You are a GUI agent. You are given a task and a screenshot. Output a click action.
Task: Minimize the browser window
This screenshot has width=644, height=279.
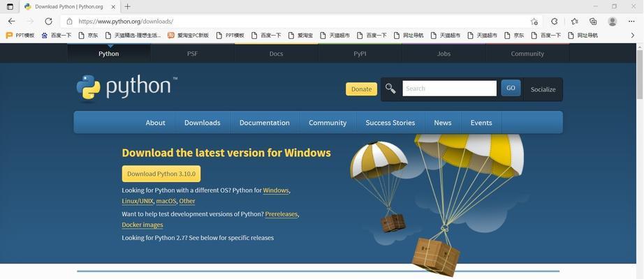[x=596, y=6]
